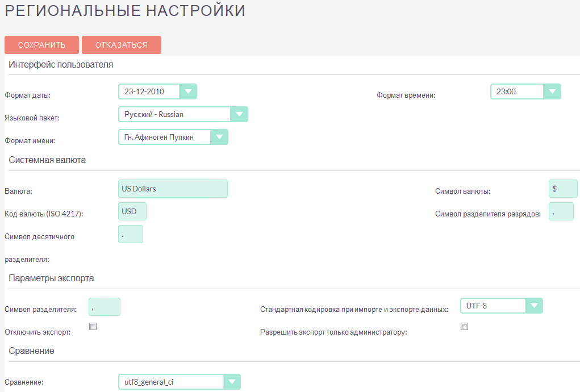
Task: Click the "Символ разделителя" export delimiter field
Action: pos(104,306)
